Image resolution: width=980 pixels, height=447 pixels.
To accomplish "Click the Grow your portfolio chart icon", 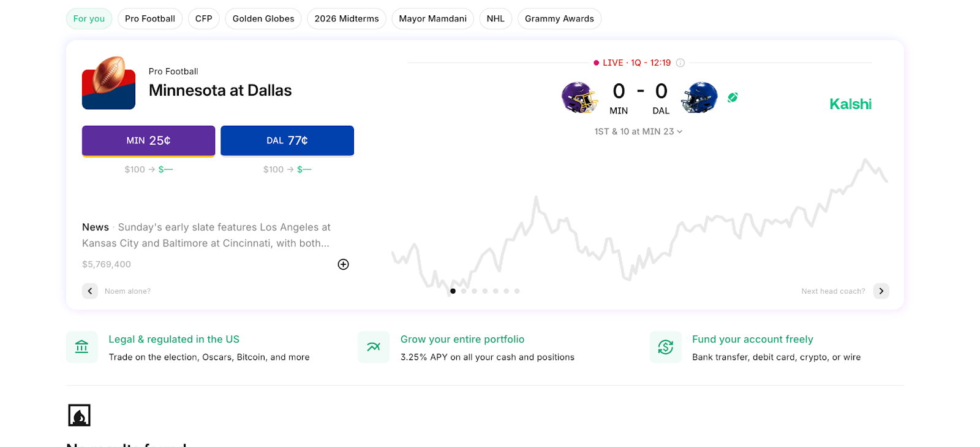I will tap(373, 346).
